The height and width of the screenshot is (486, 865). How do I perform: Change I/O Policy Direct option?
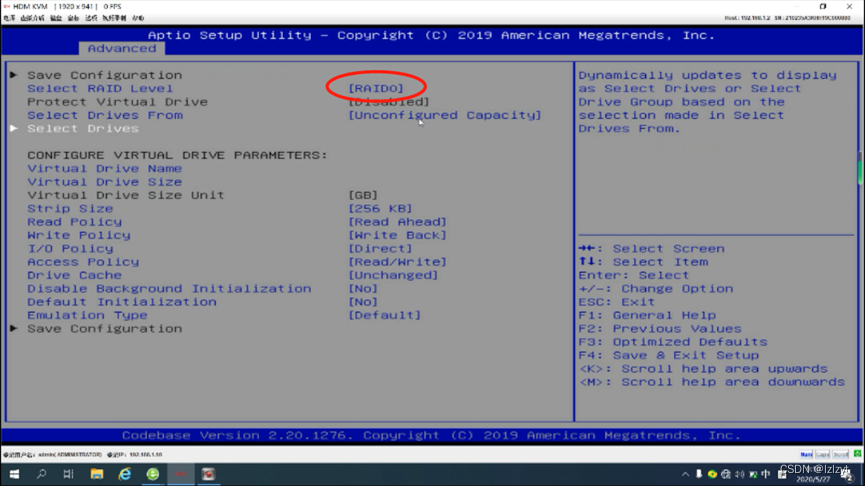380,249
